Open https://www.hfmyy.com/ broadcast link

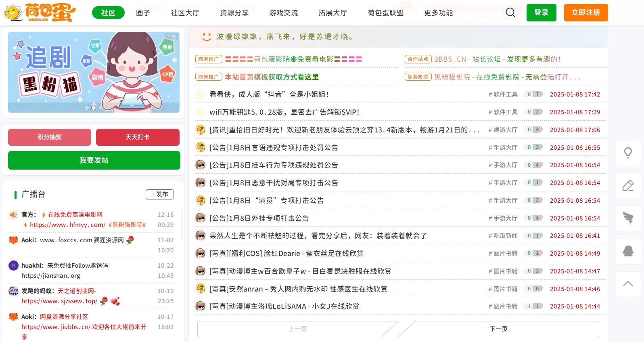pyautogui.click(x=67, y=225)
